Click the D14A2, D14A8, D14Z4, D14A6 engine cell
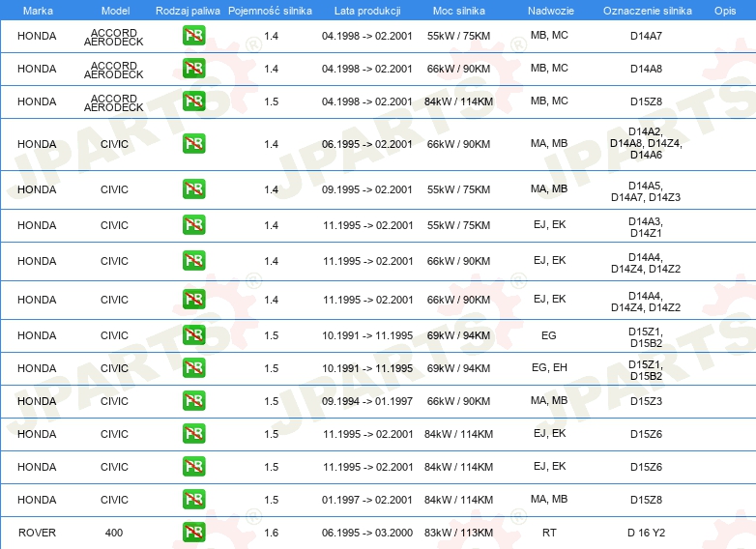The image size is (756, 549). [646, 143]
